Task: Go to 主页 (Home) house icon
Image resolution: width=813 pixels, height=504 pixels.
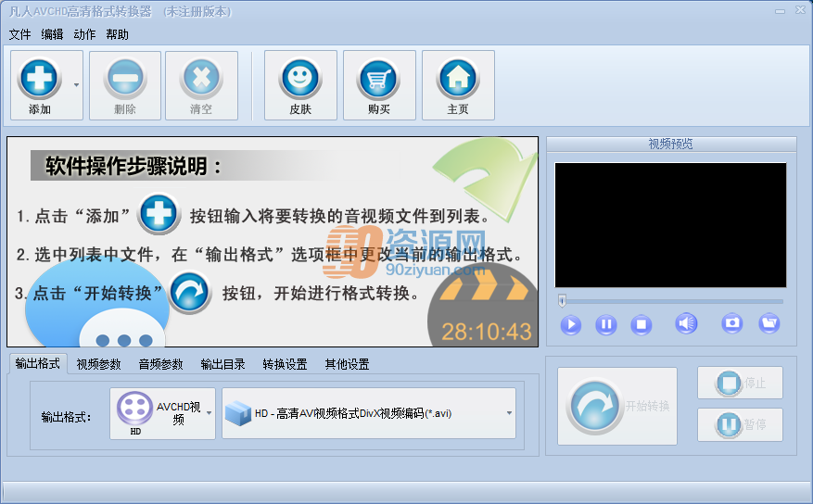Action: [458, 79]
